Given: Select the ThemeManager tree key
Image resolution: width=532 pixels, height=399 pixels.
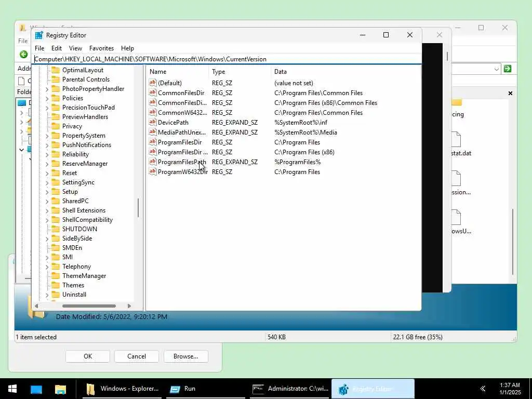Looking at the screenshot, I should pyautogui.click(x=84, y=276).
